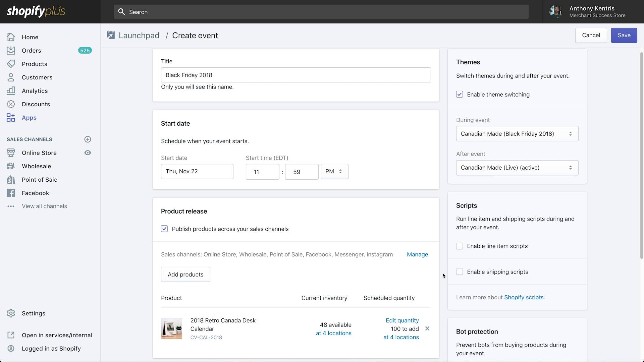The height and width of the screenshot is (362, 644).
Task: Click the Products tag icon
Action: point(11,64)
